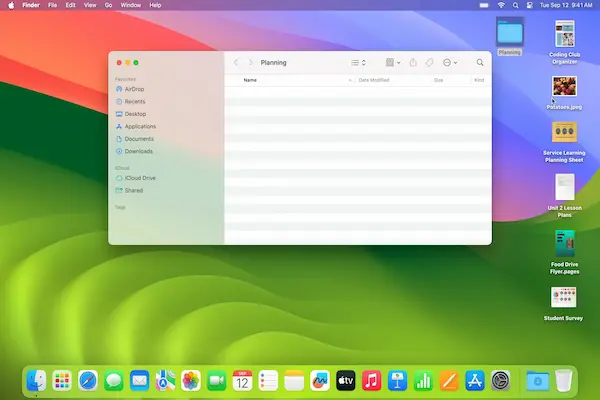Select Downloads in Finder sidebar
Viewport: 600px width, 400px height.
click(134, 151)
